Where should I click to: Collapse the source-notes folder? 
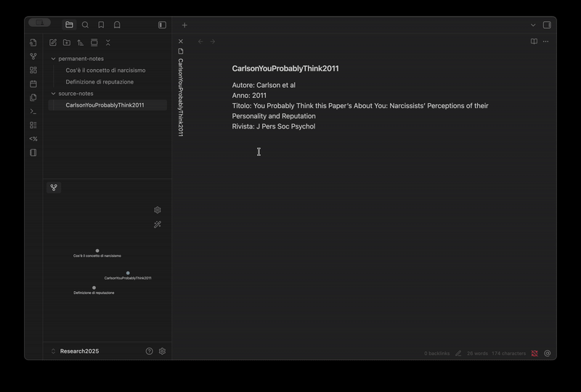(x=53, y=94)
